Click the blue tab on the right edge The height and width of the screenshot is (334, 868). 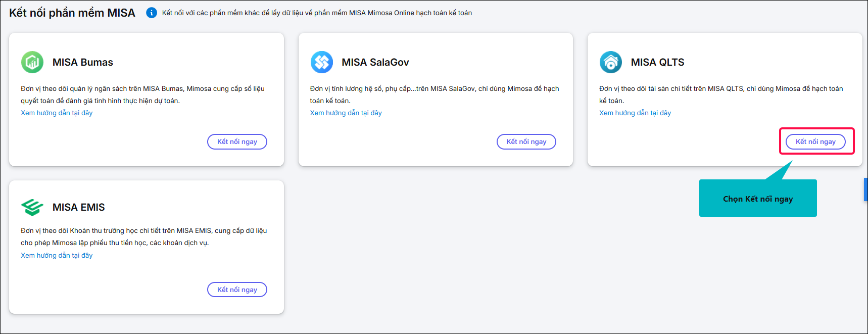coord(865,189)
